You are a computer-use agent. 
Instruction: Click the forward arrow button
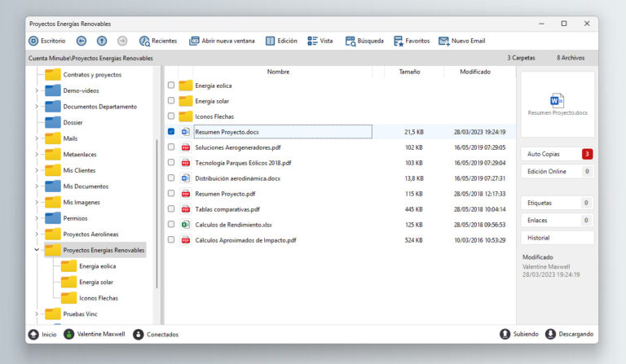coord(122,41)
